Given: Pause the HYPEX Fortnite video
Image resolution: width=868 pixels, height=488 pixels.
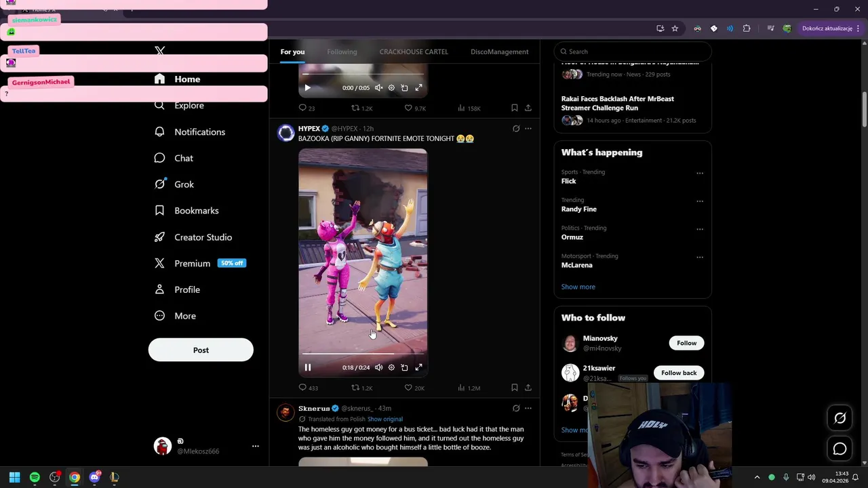Looking at the screenshot, I should coord(307,367).
